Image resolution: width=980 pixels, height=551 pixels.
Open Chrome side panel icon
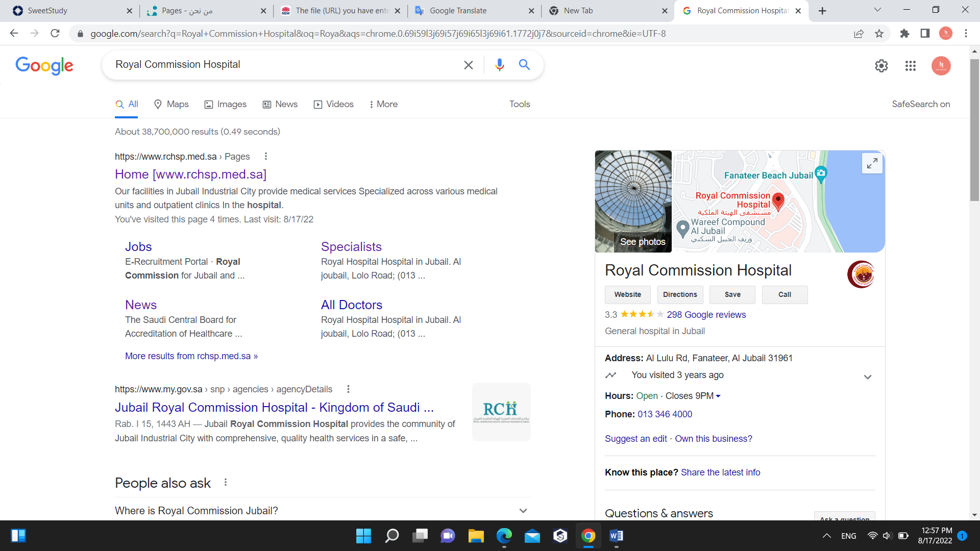pos(925,34)
